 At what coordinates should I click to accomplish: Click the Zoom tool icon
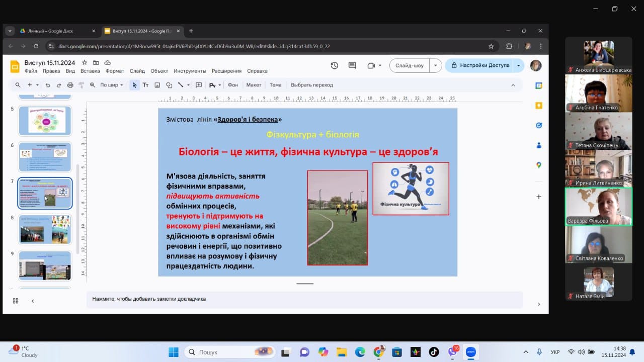(x=92, y=85)
